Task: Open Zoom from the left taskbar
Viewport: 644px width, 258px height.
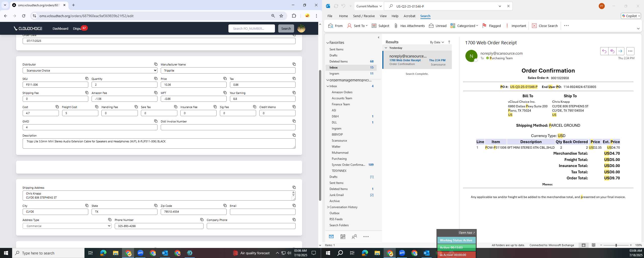Action: point(140,253)
